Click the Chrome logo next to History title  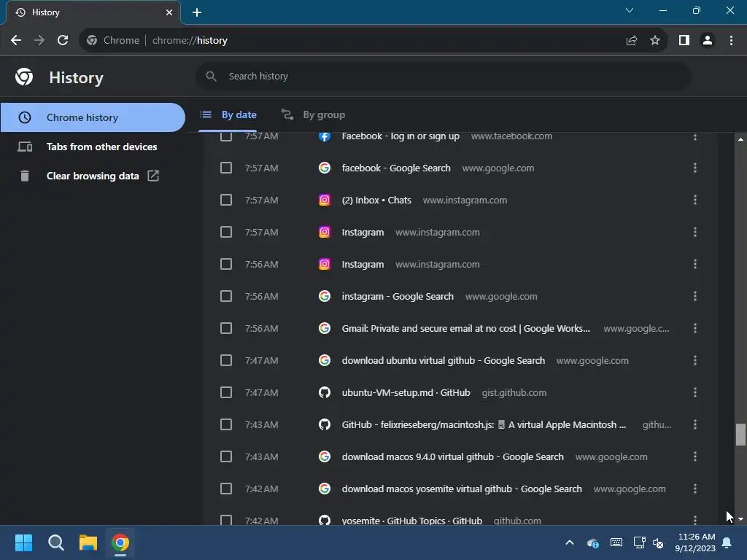[x=24, y=77]
